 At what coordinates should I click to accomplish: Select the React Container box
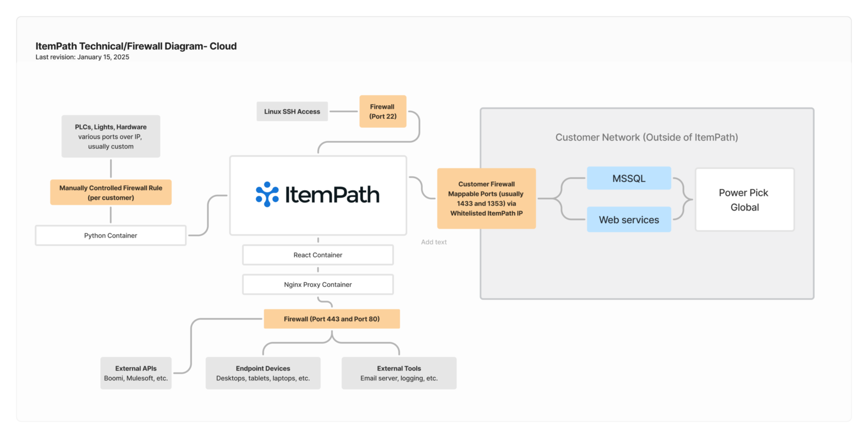[x=318, y=255]
